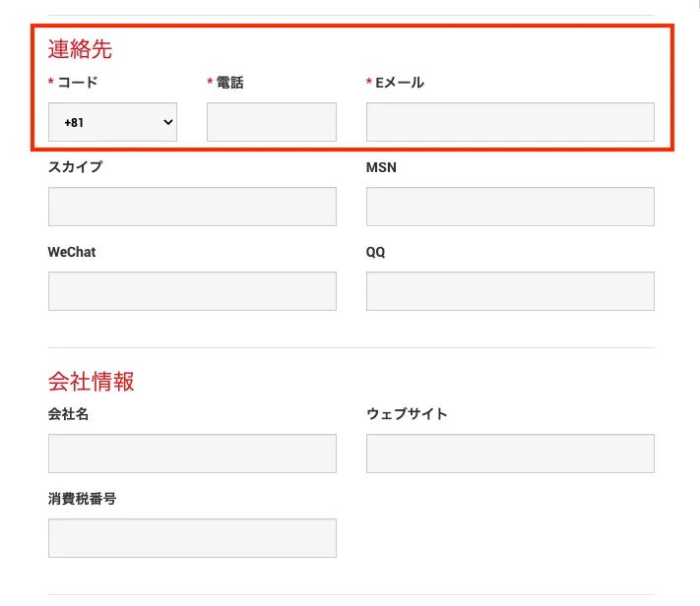700x606 pixels.
Task: Select the ウェブサイト input field
Action: click(x=510, y=454)
